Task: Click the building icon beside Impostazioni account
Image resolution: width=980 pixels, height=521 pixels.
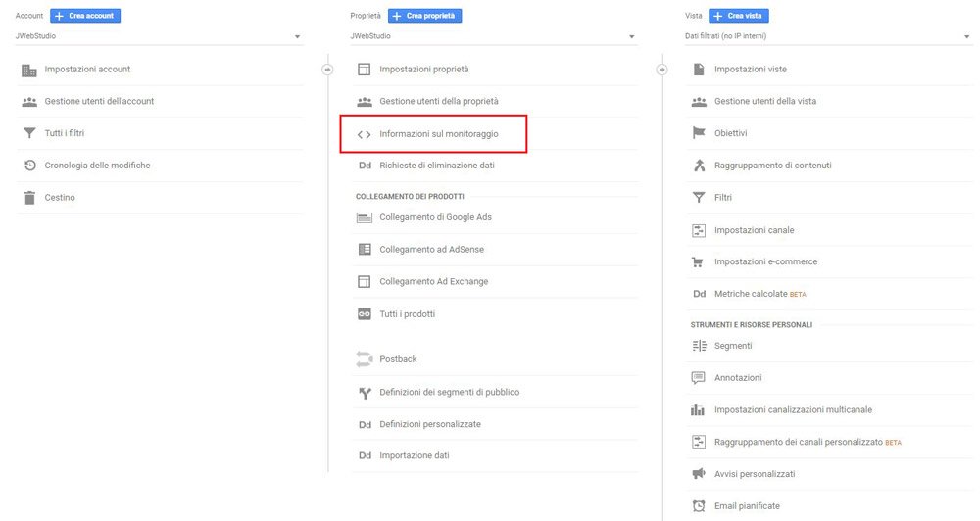Action: 29,70
